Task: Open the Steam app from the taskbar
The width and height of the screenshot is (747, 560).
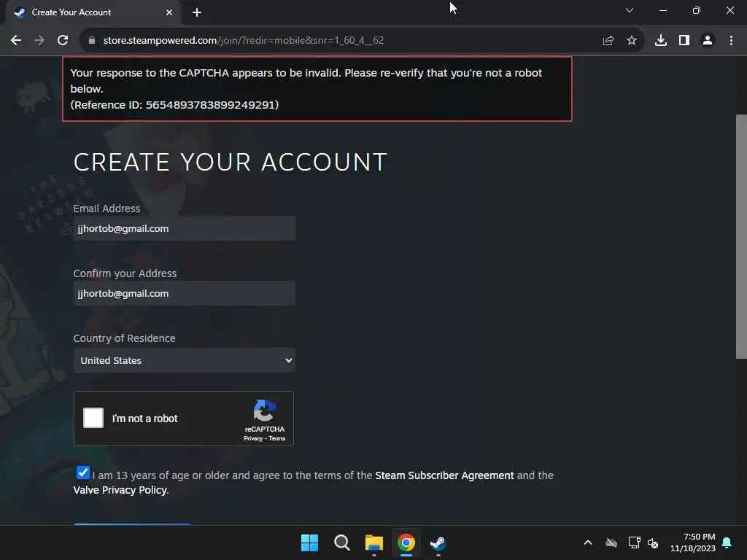Action: (438, 542)
